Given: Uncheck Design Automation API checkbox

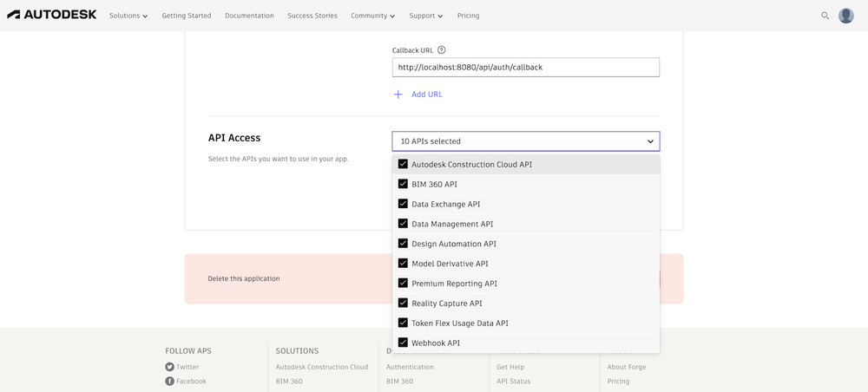Looking at the screenshot, I should tap(403, 244).
